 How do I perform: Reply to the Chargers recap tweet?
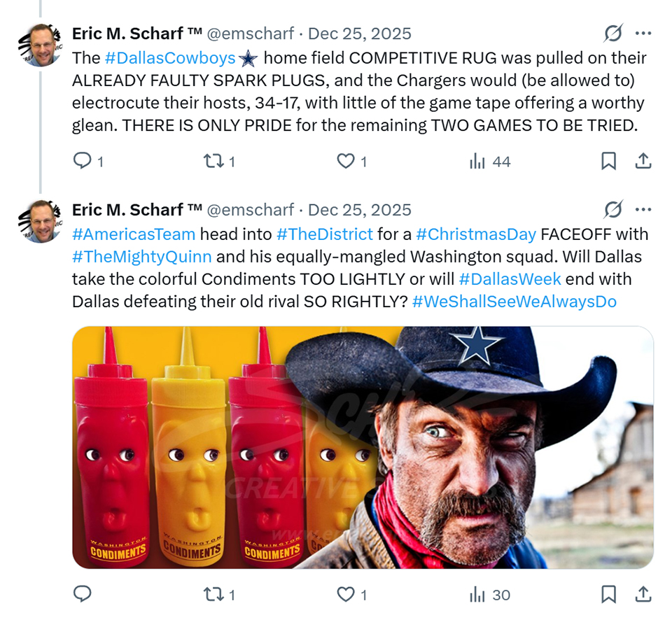[x=83, y=162]
